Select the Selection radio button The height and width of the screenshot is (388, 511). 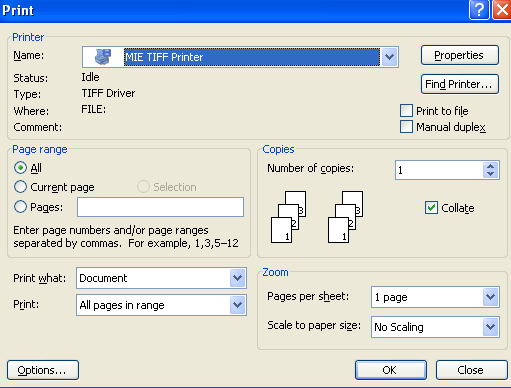pyautogui.click(x=143, y=187)
